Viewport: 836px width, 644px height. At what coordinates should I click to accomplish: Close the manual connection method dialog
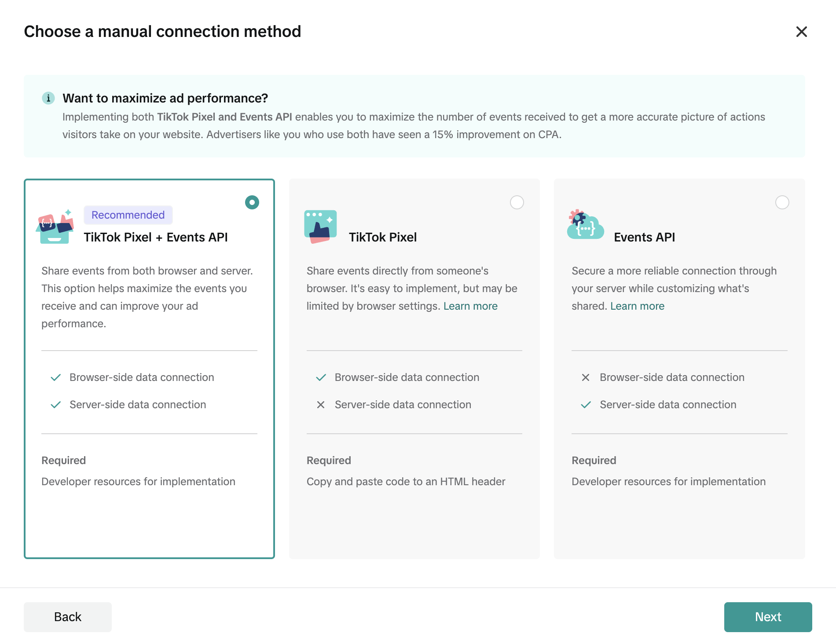(801, 32)
